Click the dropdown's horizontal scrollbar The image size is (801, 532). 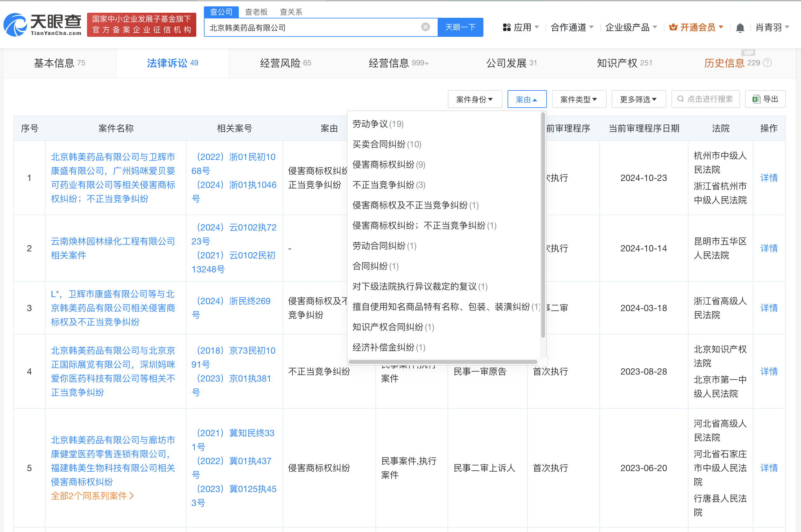pos(443,362)
